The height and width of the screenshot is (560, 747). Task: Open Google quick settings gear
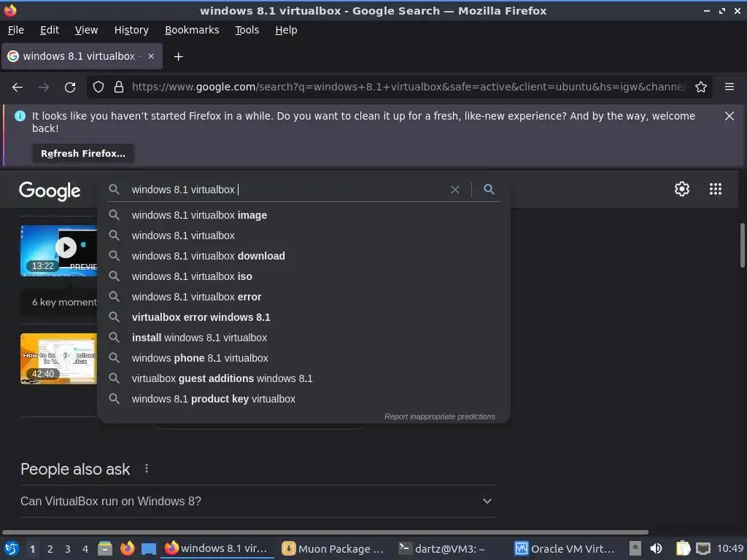tap(682, 189)
